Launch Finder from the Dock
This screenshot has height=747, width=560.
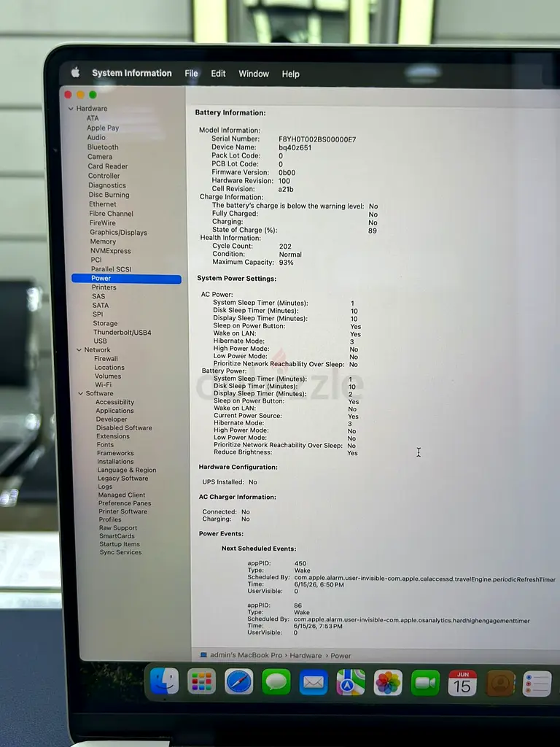point(165,681)
